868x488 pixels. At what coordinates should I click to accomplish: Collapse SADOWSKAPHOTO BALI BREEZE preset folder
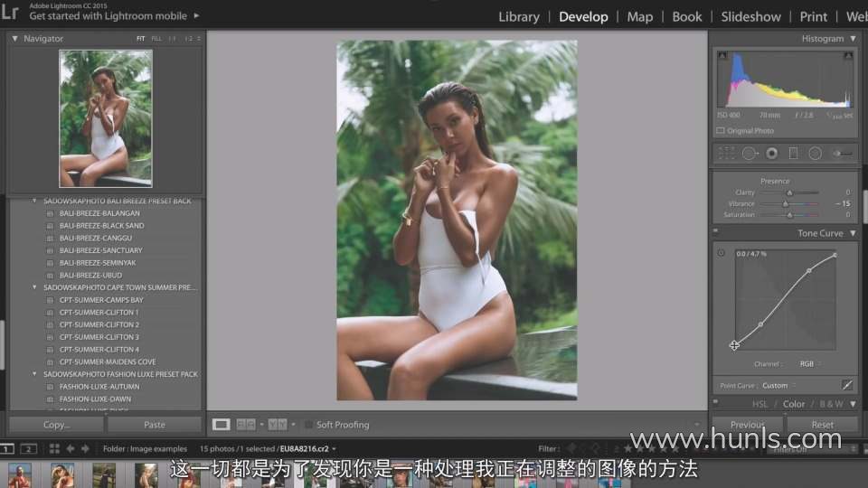coord(34,201)
